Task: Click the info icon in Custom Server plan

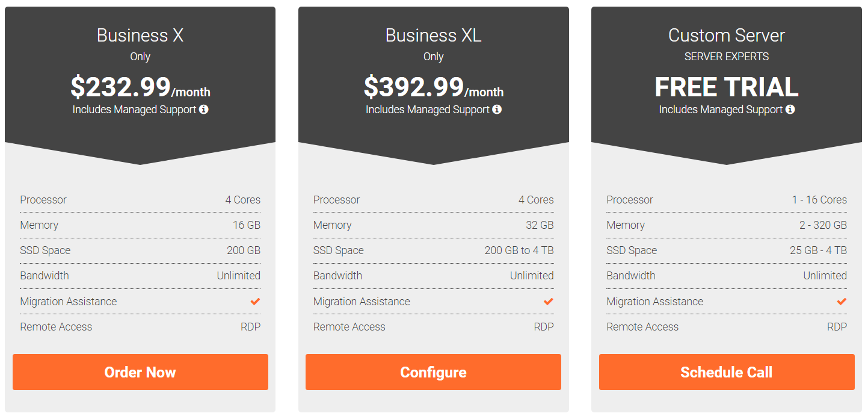Action: (790, 110)
